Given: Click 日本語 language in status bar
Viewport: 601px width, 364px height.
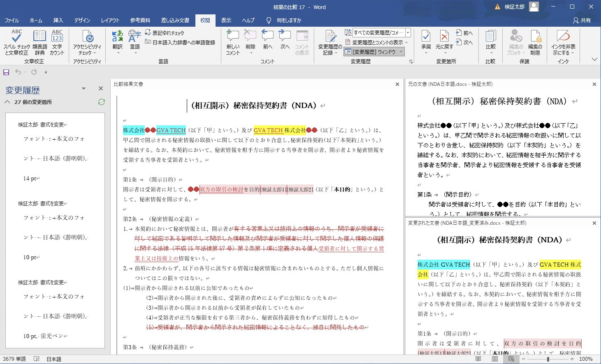Looking at the screenshot, I should 53,359.
